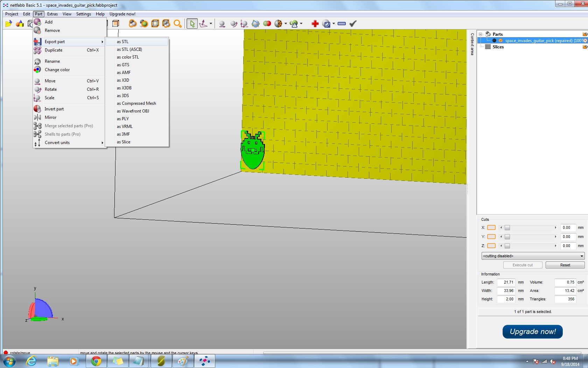Click the Execute cut button
The image size is (588, 368).
click(x=523, y=265)
